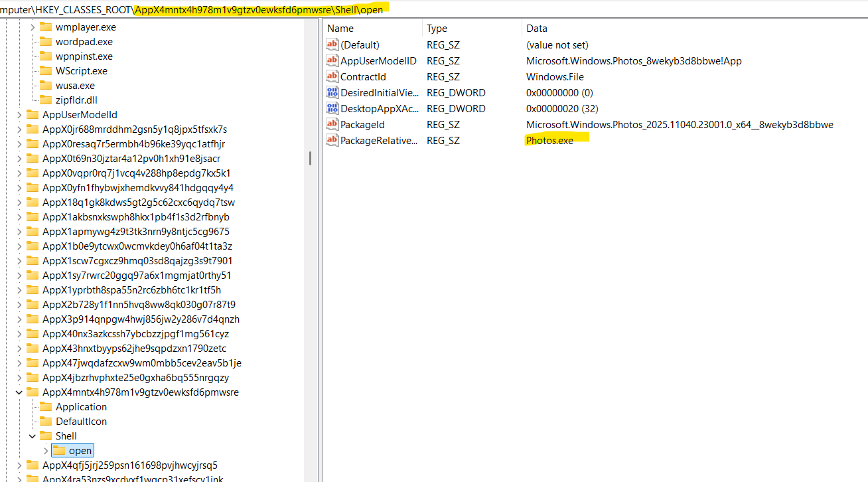
Task: Select the AppUserModelId key folder icon
Action: 33,115
